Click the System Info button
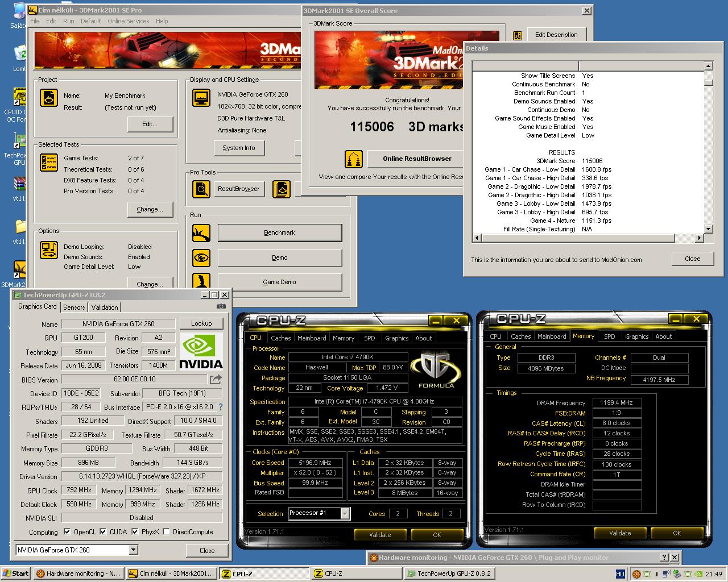The image size is (728, 582). coord(239,148)
